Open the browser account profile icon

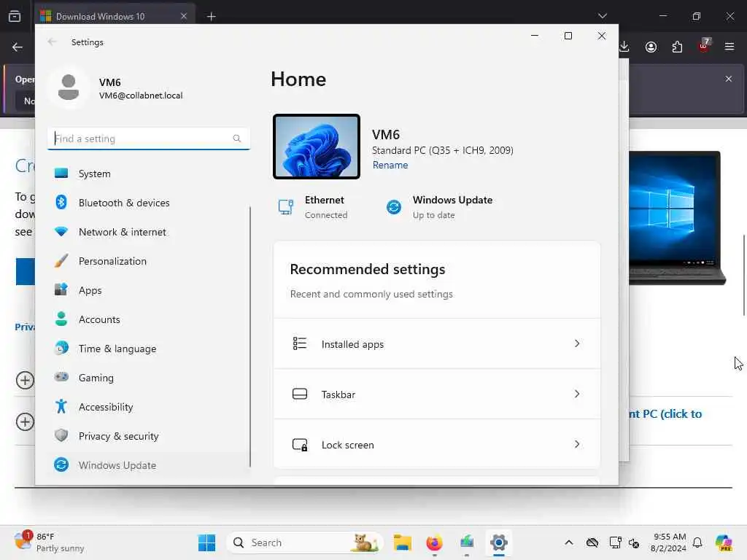[x=651, y=47]
